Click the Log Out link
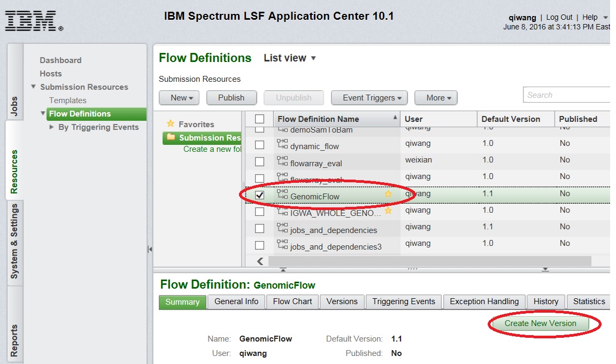The image size is (616, 364). point(559,17)
